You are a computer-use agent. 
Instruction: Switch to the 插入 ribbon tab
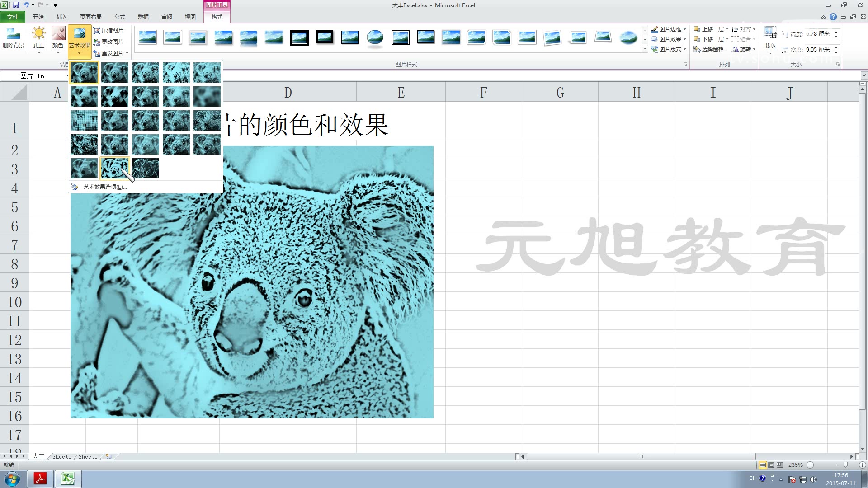click(61, 17)
